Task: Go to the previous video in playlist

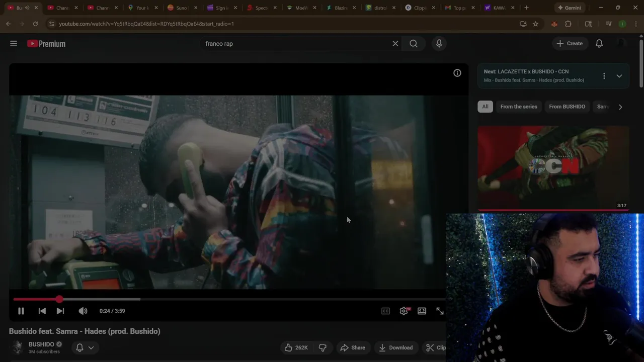Action: point(42,311)
